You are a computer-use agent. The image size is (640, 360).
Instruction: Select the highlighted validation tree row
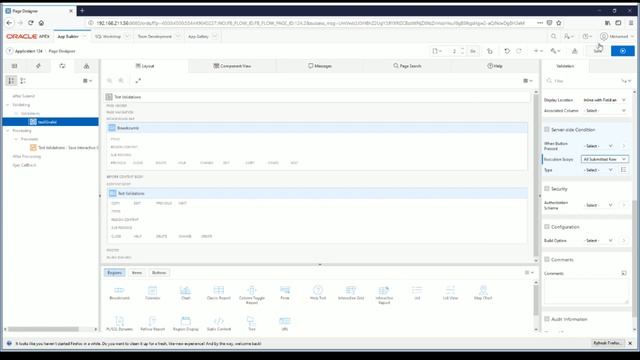pos(51,122)
